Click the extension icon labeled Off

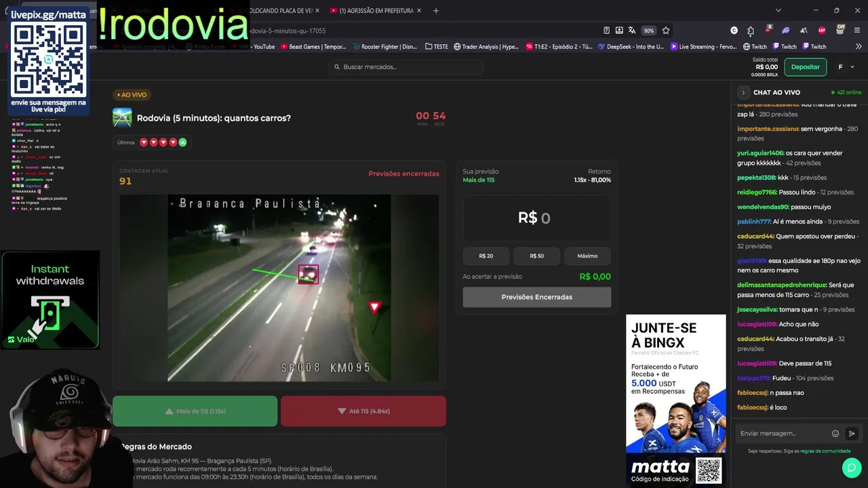tap(840, 30)
